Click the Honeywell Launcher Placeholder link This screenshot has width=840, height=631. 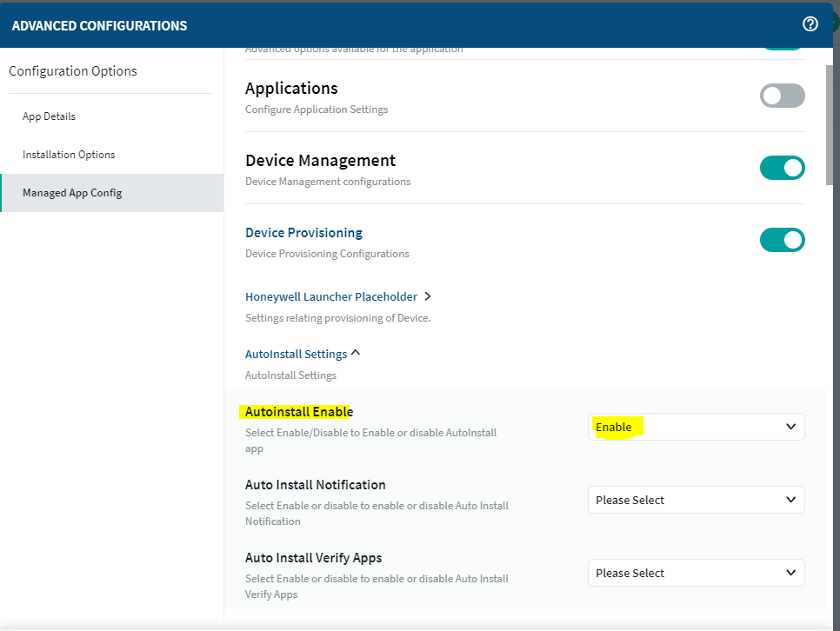tap(330, 296)
